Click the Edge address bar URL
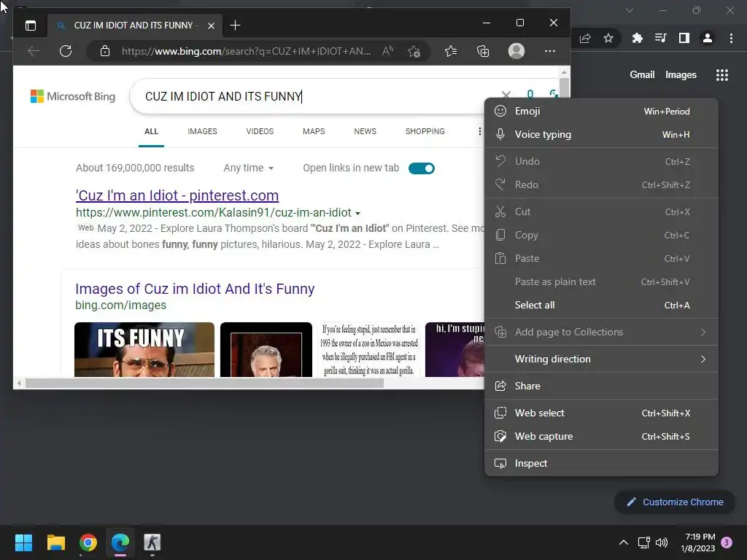747x560 pixels. pyautogui.click(x=246, y=51)
